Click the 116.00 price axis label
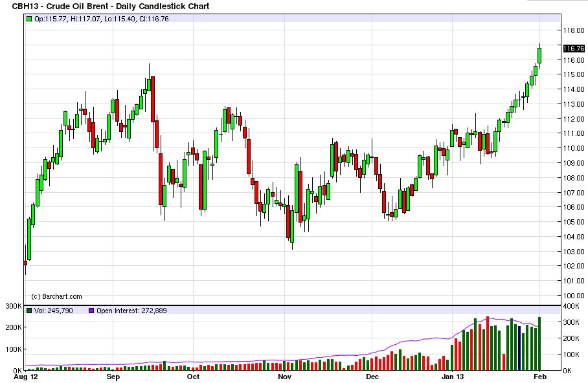 click(x=574, y=60)
